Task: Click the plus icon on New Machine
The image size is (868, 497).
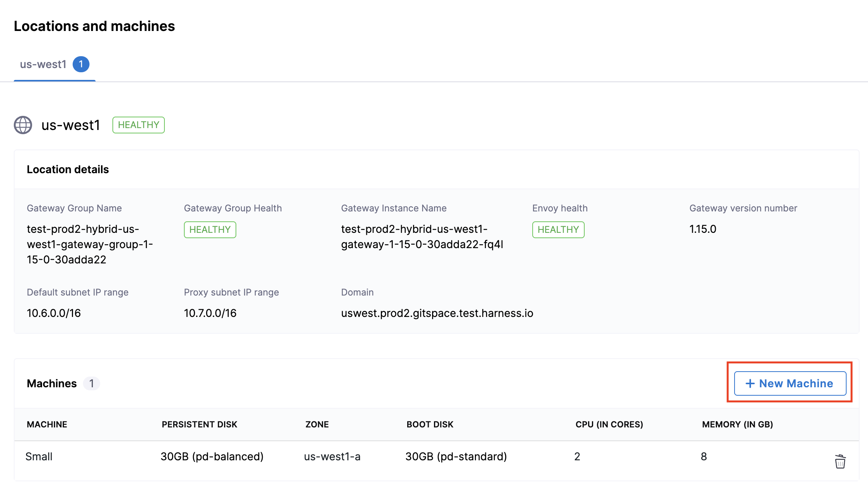Action: click(x=750, y=383)
